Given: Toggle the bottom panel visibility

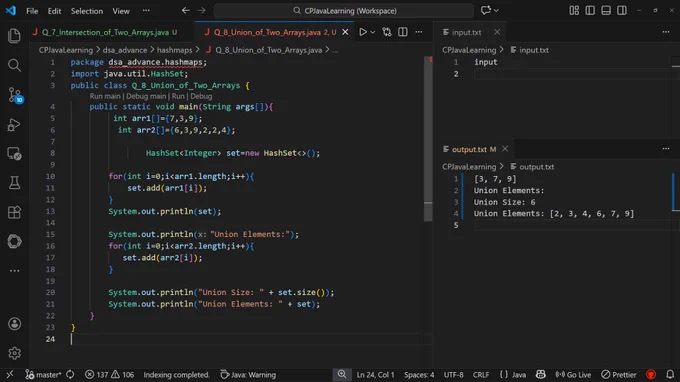Looking at the screenshot, I should click(606, 10).
